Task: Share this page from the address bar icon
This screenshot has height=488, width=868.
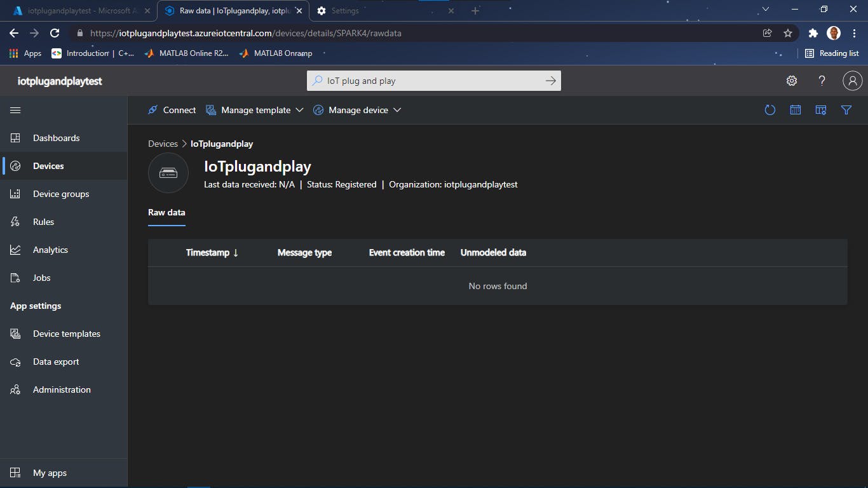Action: [x=768, y=33]
